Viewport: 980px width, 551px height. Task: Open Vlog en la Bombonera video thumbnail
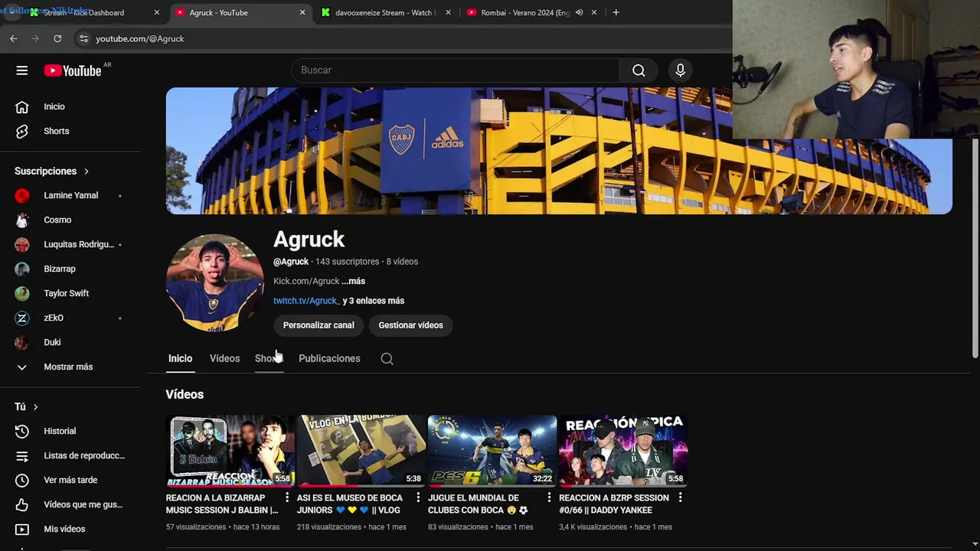coord(361,451)
